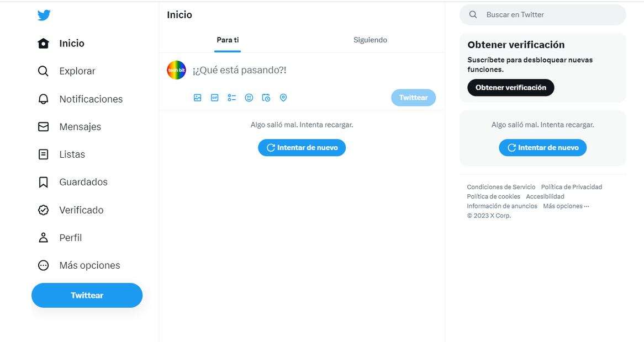
Task: Open the GIF picker icon
Action: tap(215, 98)
